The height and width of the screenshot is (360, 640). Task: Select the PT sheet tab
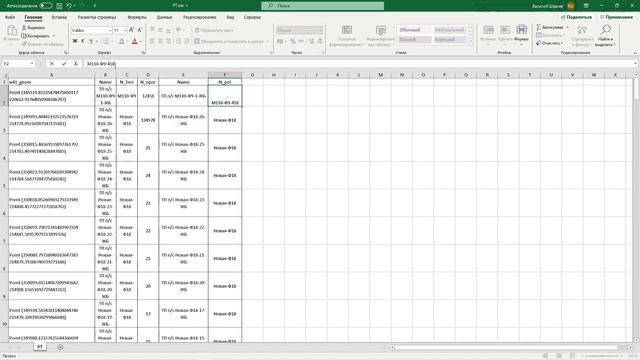(40, 347)
